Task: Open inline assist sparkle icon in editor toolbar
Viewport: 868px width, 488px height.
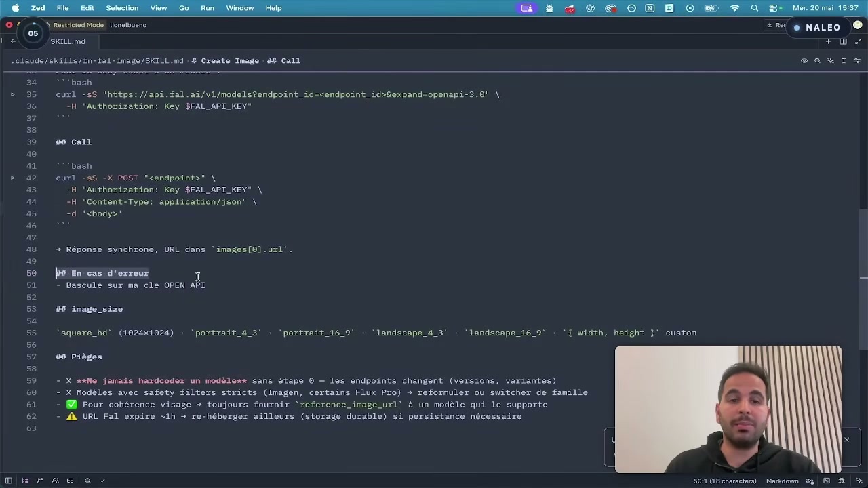Action: (830, 60)
